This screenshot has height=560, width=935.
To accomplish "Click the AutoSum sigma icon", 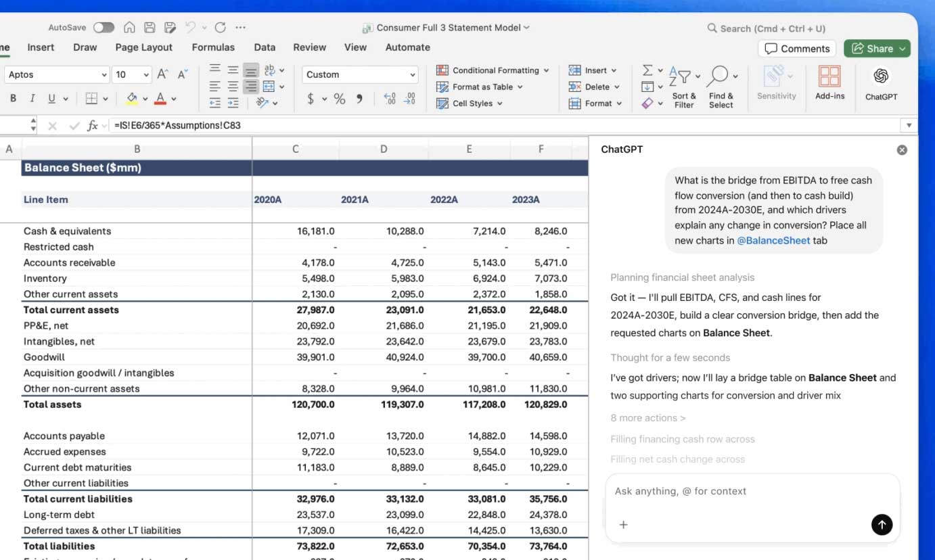I will pos(647,70).
